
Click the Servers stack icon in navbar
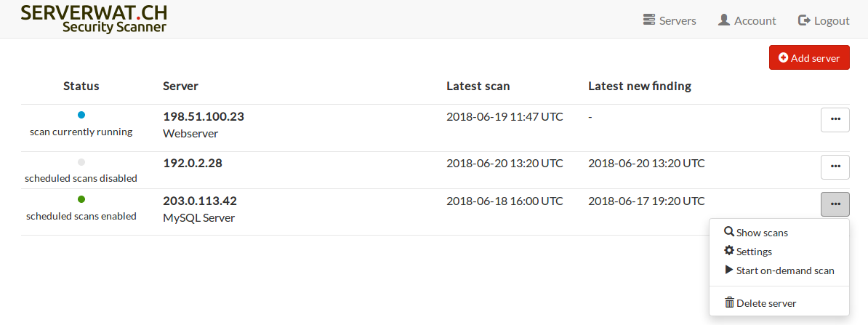point(650,20)
